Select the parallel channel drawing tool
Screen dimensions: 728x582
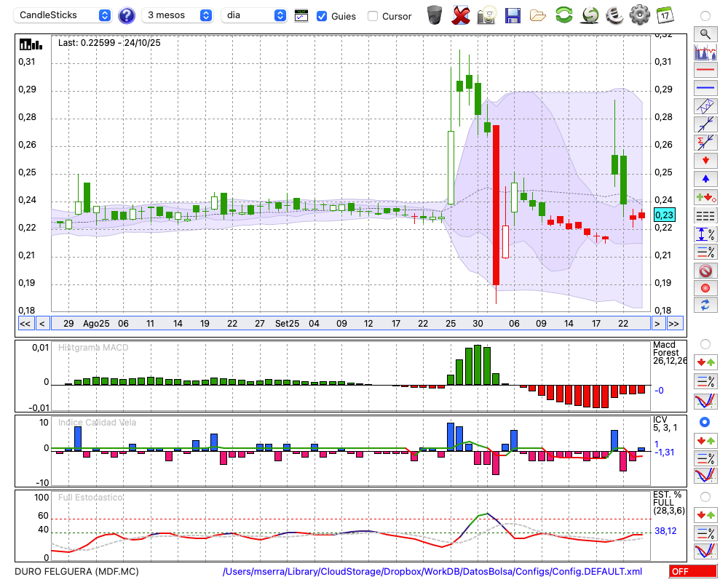[x=705, y=106]
